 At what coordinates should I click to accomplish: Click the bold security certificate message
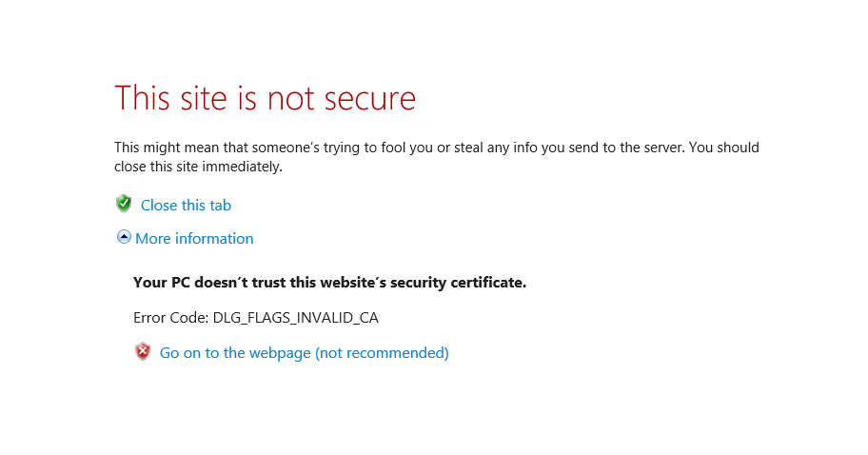329,283
